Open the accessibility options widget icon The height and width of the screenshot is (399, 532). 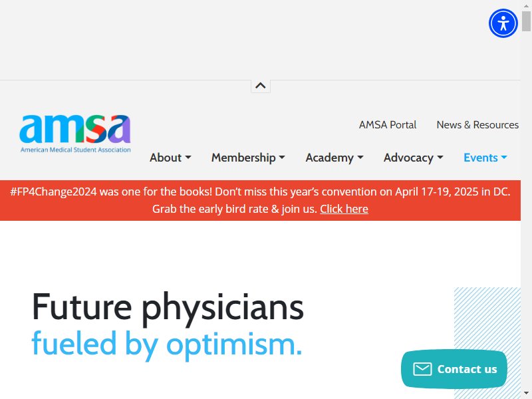coord(503,23)
